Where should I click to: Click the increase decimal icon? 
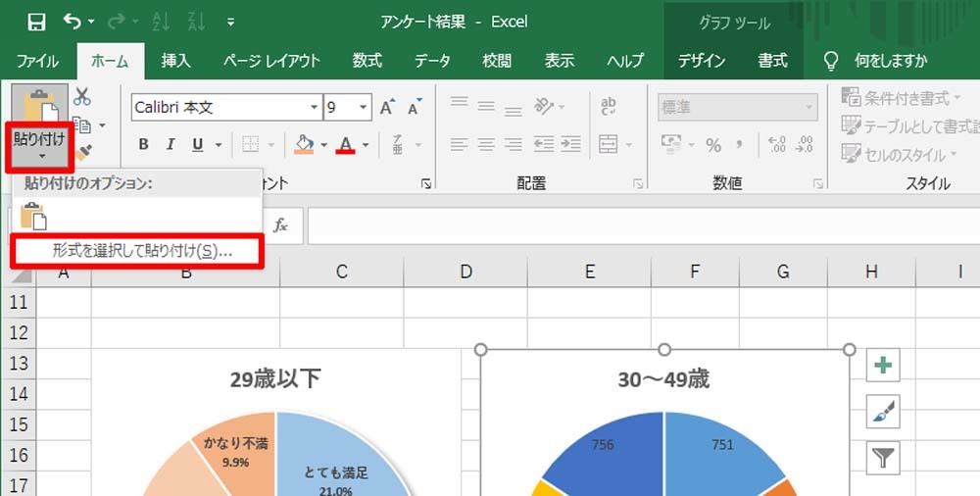pos(777,144)
